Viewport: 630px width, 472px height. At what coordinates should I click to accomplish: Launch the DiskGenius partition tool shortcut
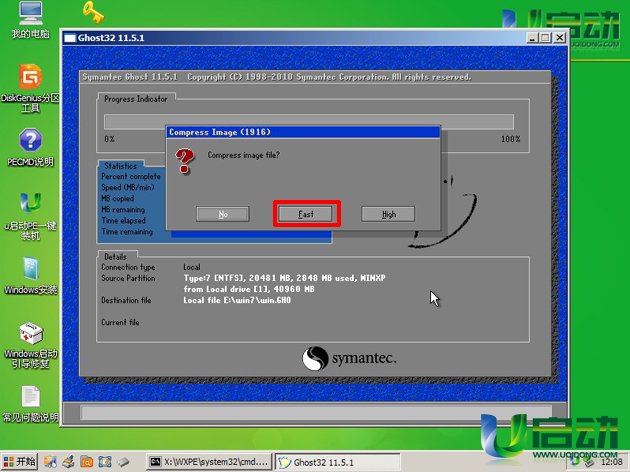[x=31, y=88]
